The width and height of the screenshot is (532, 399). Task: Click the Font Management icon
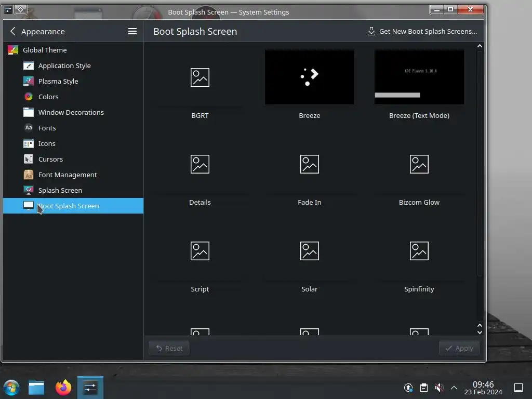29,175
